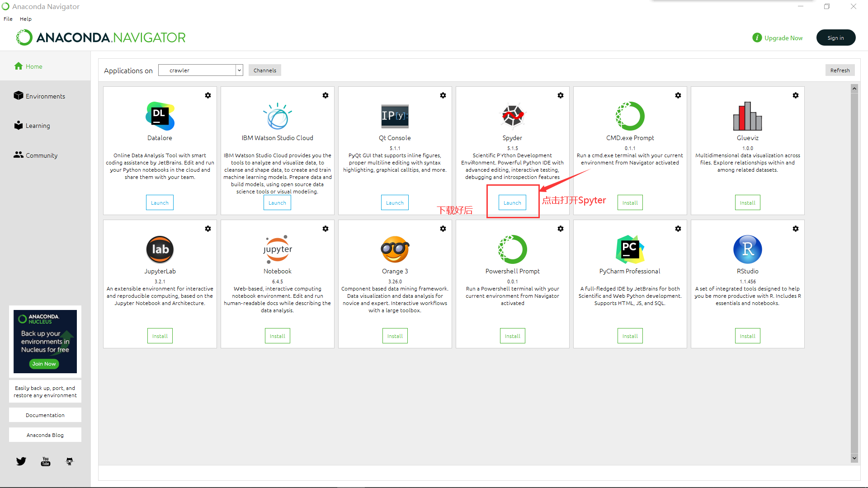
Task: Open the RStudio tile gear menu
Action: (796, 229)
